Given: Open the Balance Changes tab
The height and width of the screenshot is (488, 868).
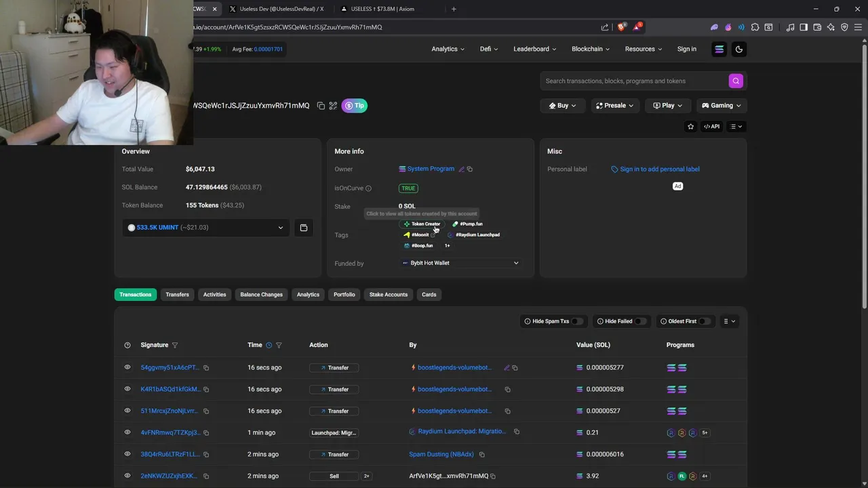Looking at the screenshot, I should tap(261, 295).
